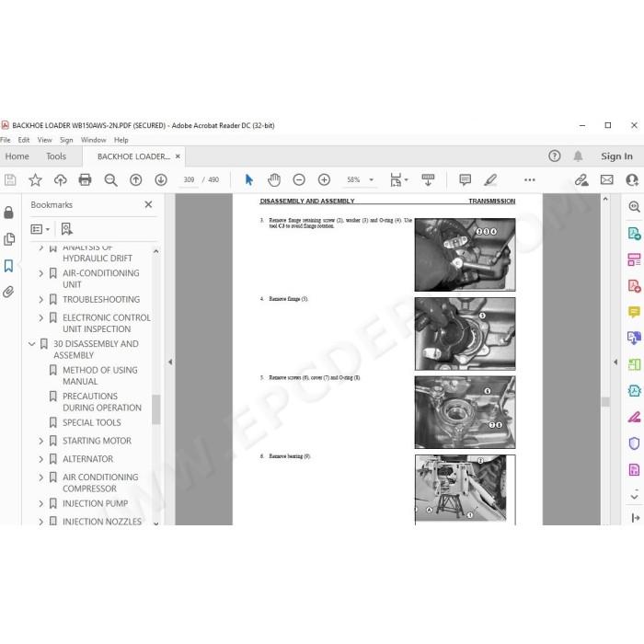Image resolution: width=644 pixels, height=644 pixels.
Task: Go to previous page arrow
Action: tap(135, 180)
